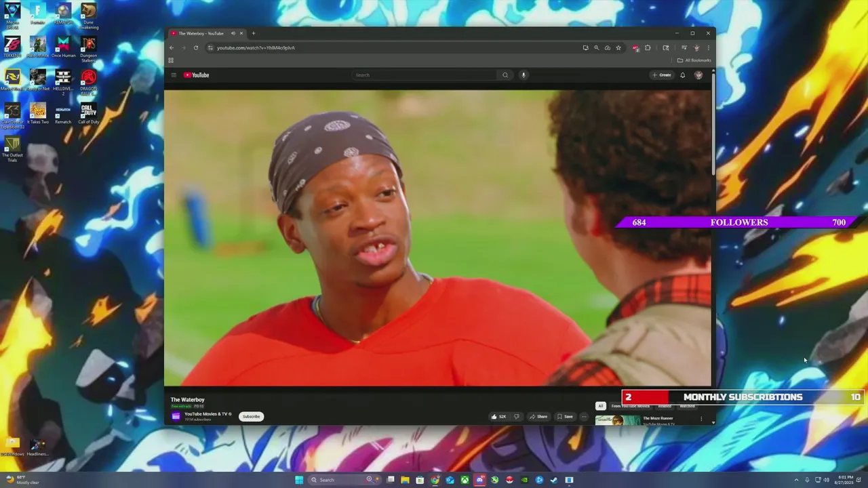
Task: Reload the YouTube page
Action: tap(196, 47)
